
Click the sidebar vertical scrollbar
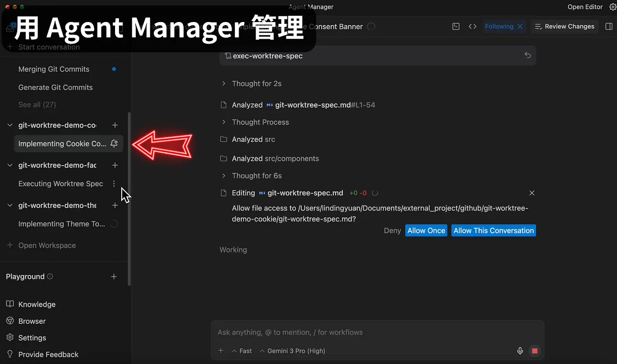[x=129, y=198]
